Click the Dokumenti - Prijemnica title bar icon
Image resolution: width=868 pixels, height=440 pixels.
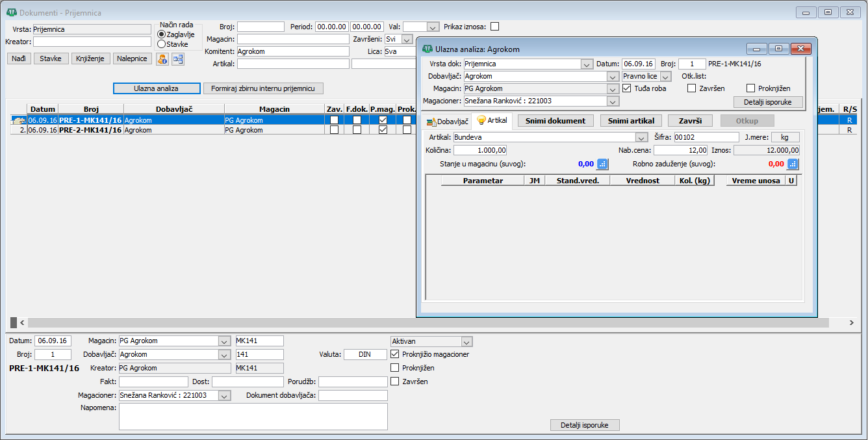[x=11, y=12]
